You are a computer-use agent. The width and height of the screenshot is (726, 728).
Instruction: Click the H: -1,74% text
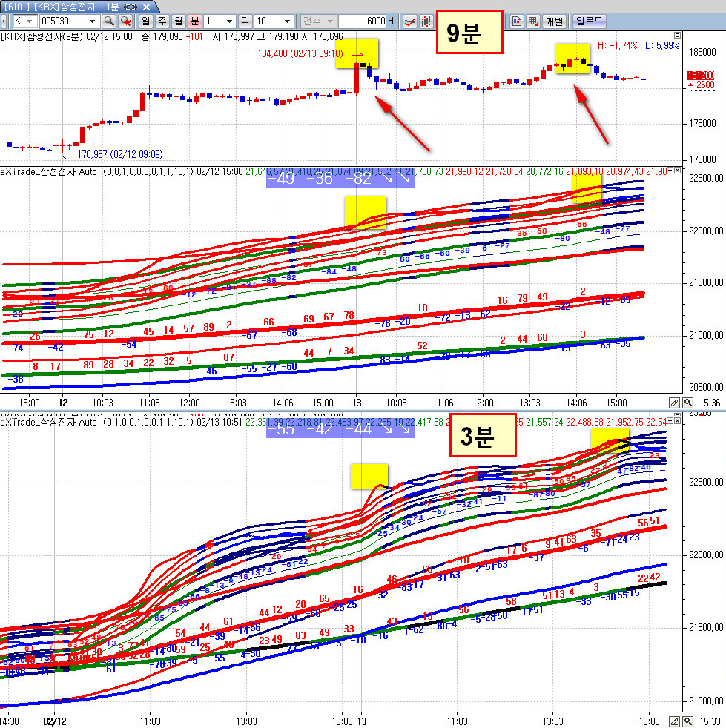(x=617, y=45)
